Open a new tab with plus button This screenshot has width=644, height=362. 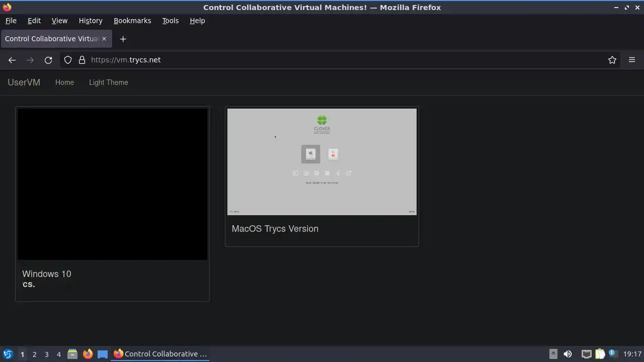[x=123, y=39]
